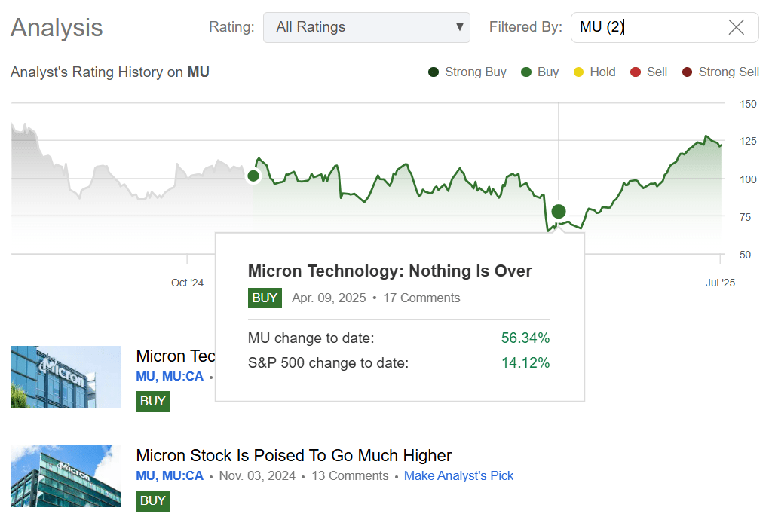Toggle Sell ratings visibility in legend
This screenshot has width=769, height=532.
click(x=634, y=72)
